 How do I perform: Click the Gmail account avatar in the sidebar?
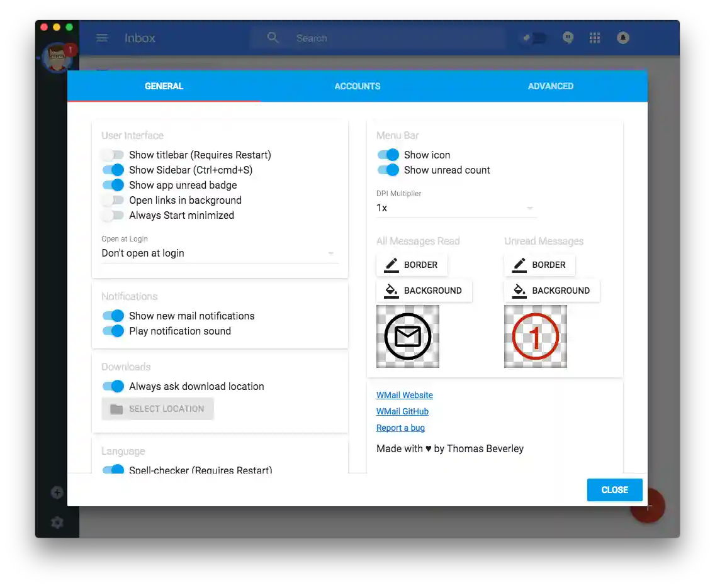click(57, 57)
